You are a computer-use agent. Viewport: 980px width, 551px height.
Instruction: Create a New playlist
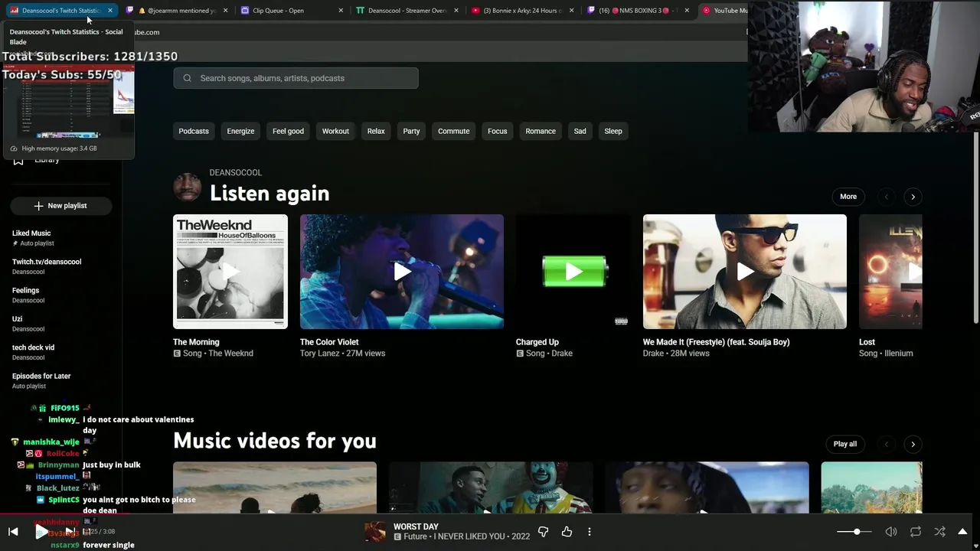pos(61,206)
